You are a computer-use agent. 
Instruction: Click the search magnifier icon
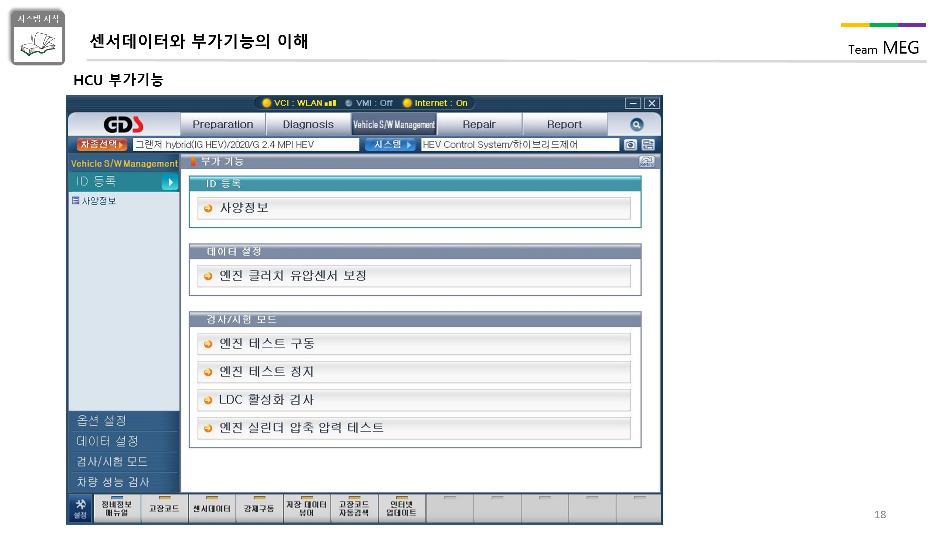tap(636, 124)
